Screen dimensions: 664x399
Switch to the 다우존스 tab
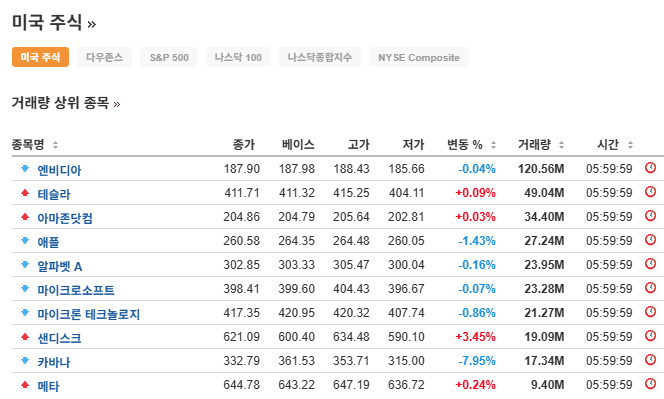[x=105, y=57]
